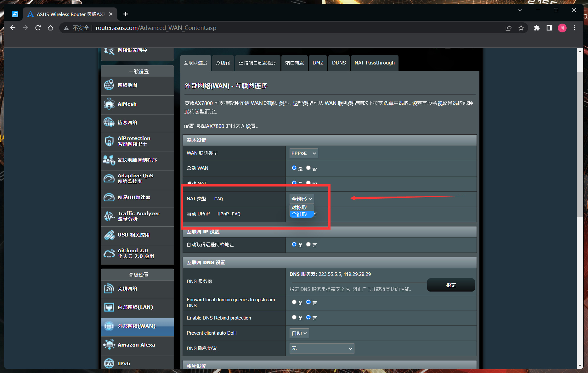This screenshot has width=588, height=373.
Task: Click the page vertical scrollbar thumb
Action: pyautogui.click(x=580, y=144)
